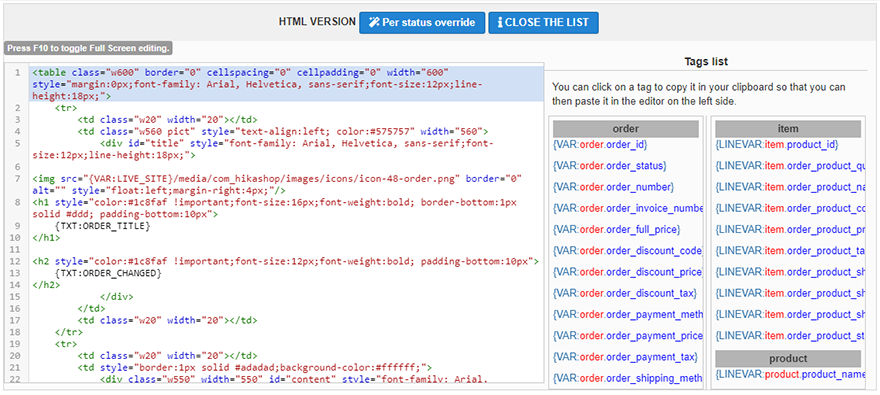Copy the order_invoice_number tag
This screenshot has width=880, height=395.
point(627,209)
